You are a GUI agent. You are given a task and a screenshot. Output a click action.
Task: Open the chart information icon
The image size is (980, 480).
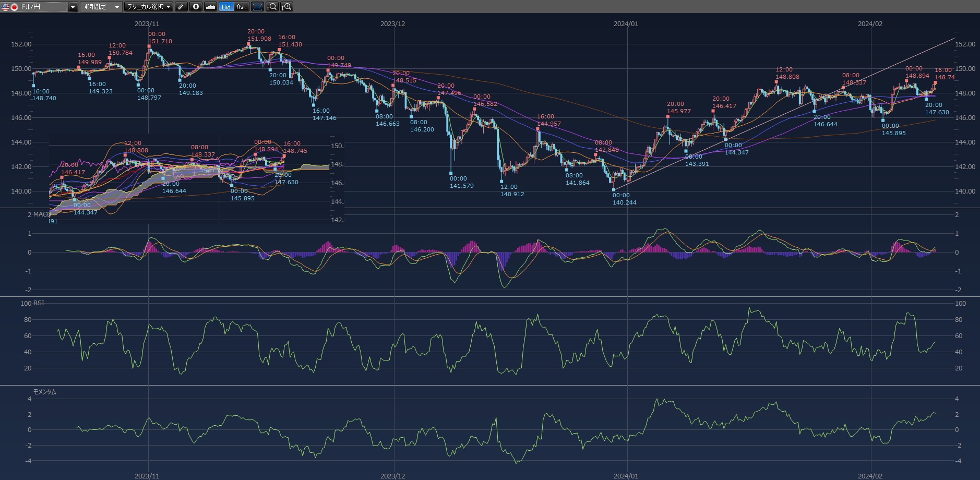coord(196,7)
